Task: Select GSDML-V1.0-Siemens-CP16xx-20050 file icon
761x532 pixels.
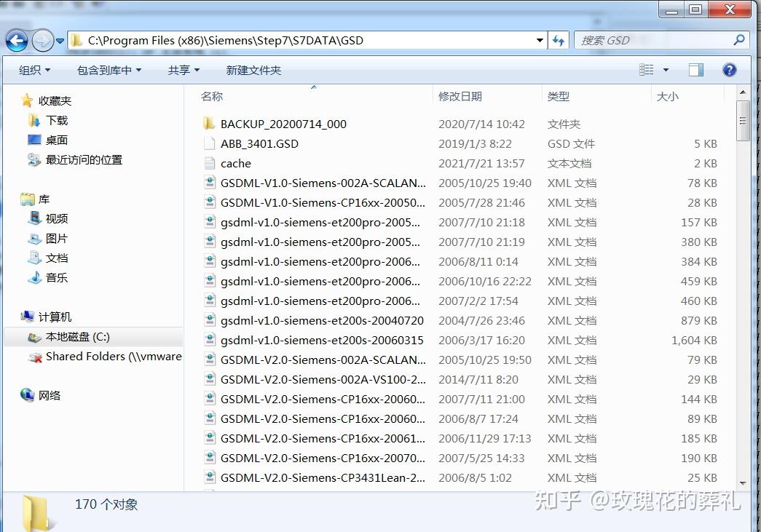Action: 209,203
